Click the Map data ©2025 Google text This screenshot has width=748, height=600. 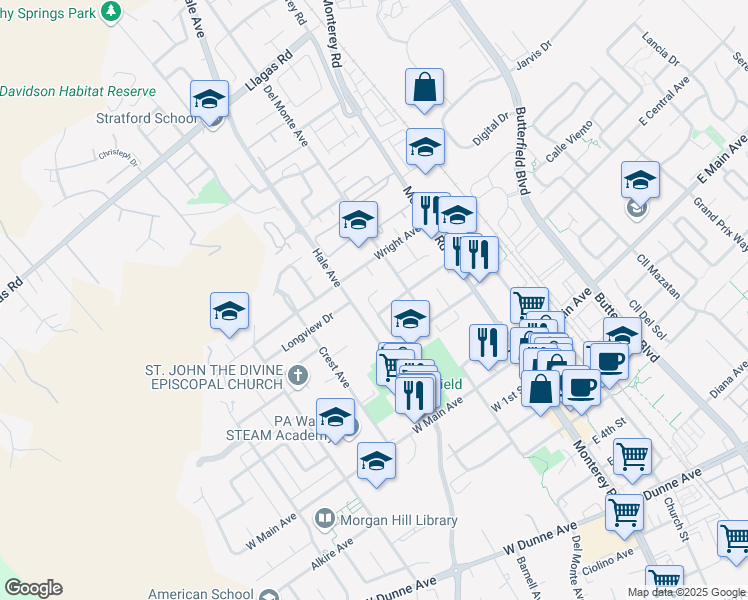[687, 592]
